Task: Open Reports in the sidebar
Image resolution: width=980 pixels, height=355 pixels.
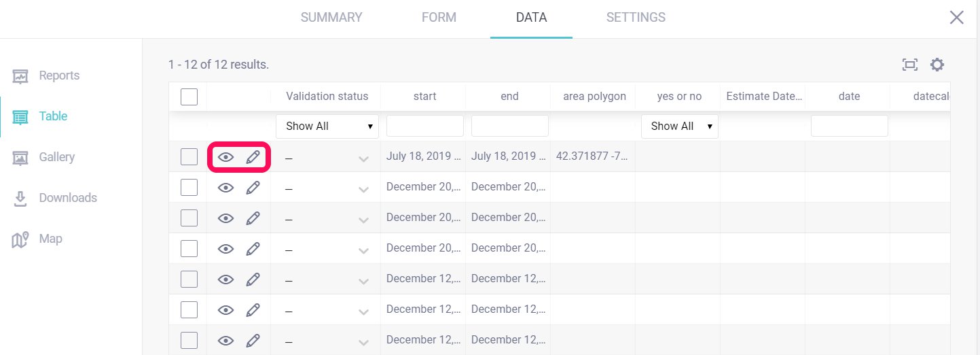Action: click(59, 75)
